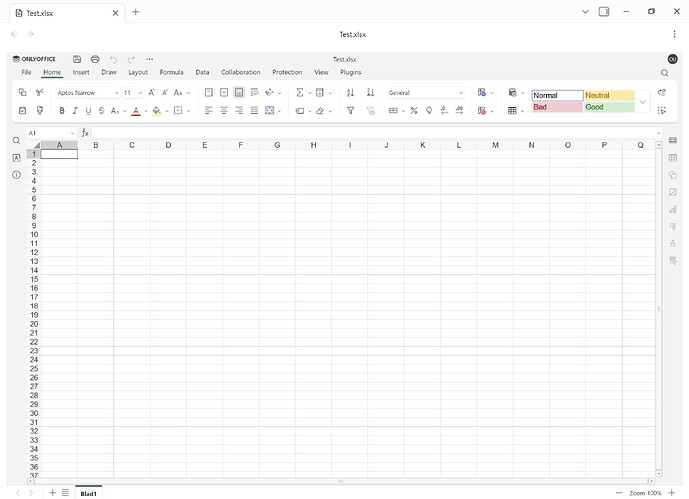Toggle Italic formatting
The width and height of the screenshot is (689, 499).
pyautogui.click(x=75, y=111)
